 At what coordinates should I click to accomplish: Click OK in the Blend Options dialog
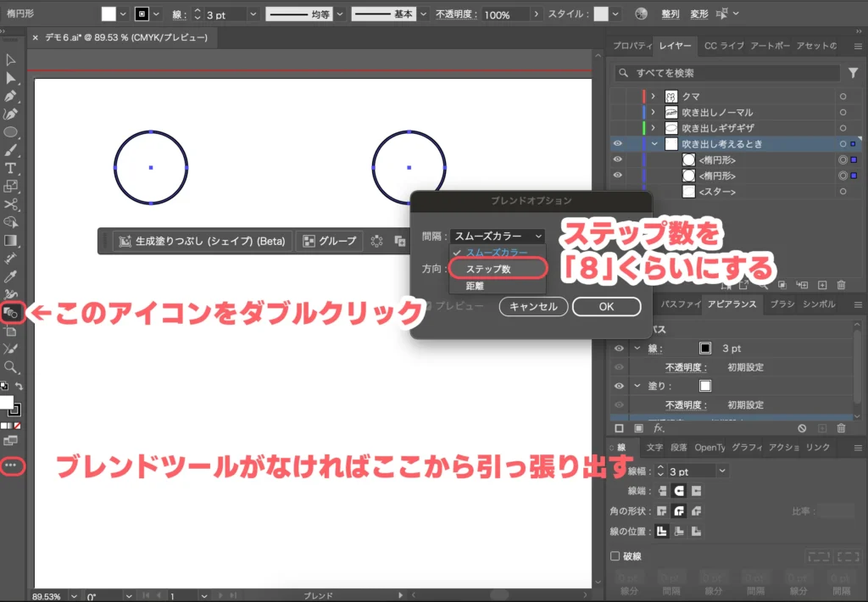[606, 306]
